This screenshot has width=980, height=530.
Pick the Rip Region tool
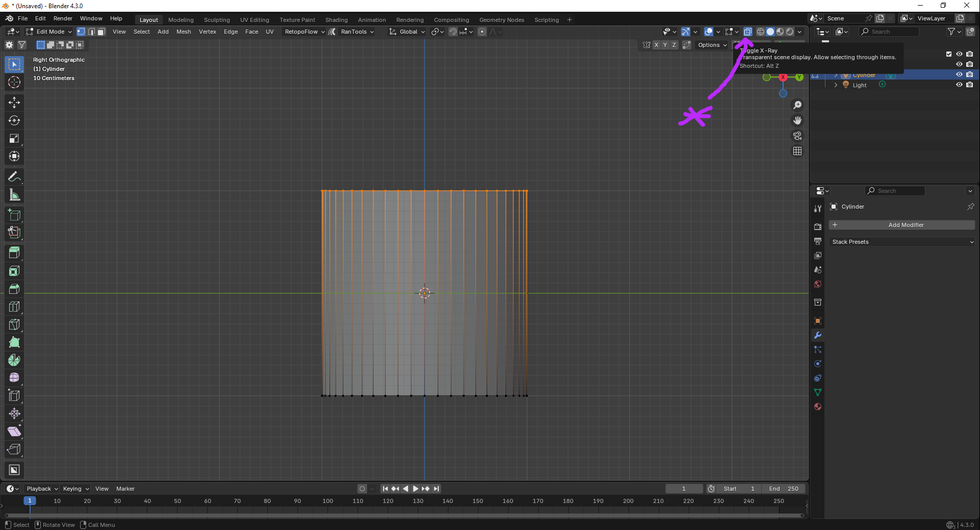pos(14,449)
